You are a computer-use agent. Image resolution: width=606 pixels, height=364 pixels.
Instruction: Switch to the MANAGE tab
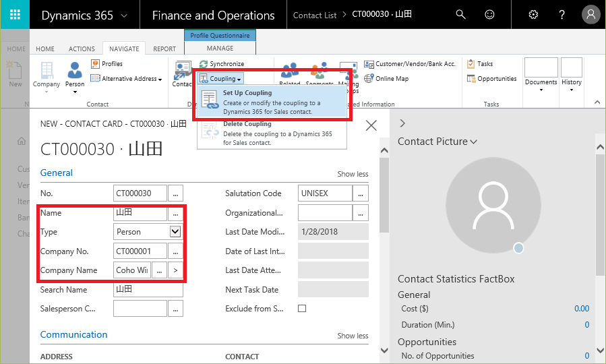click(220, 48)
